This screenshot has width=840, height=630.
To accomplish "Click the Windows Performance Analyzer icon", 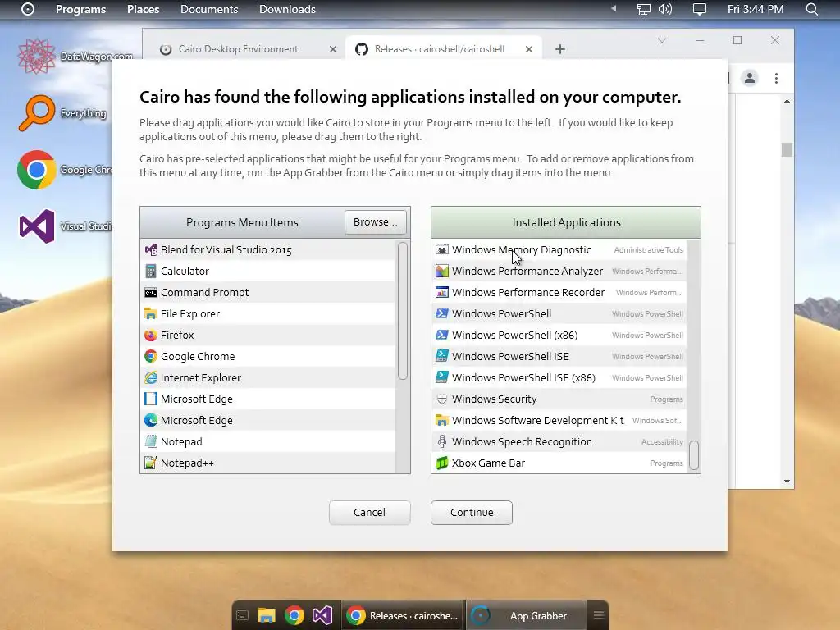I will coord(442,271).
